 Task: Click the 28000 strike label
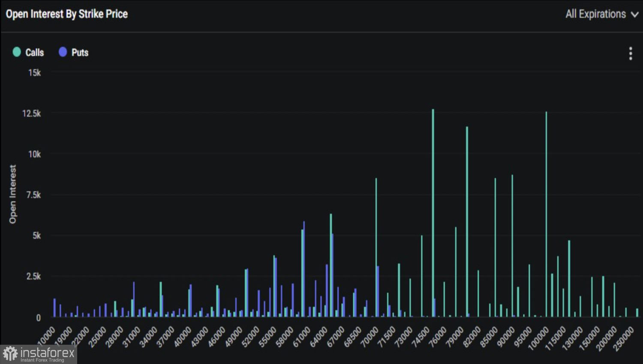point(114,336)
